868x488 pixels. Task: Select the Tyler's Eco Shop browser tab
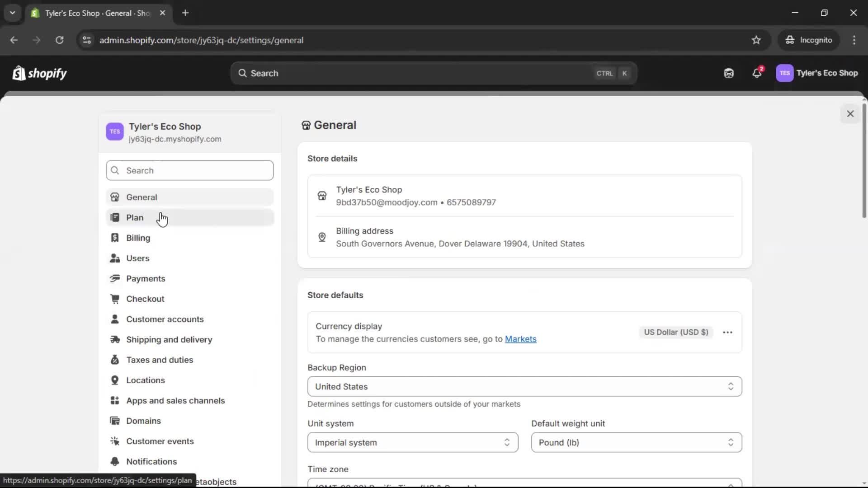coord(99,13)
